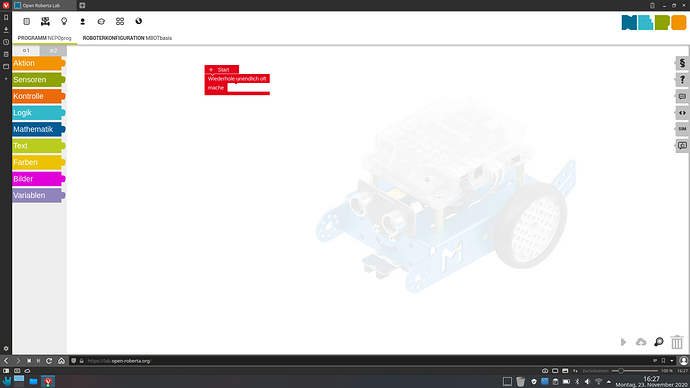Viewport: 690px width, 388px height.
Task: Click the help question mark side button
Action: tap(682, 80)
